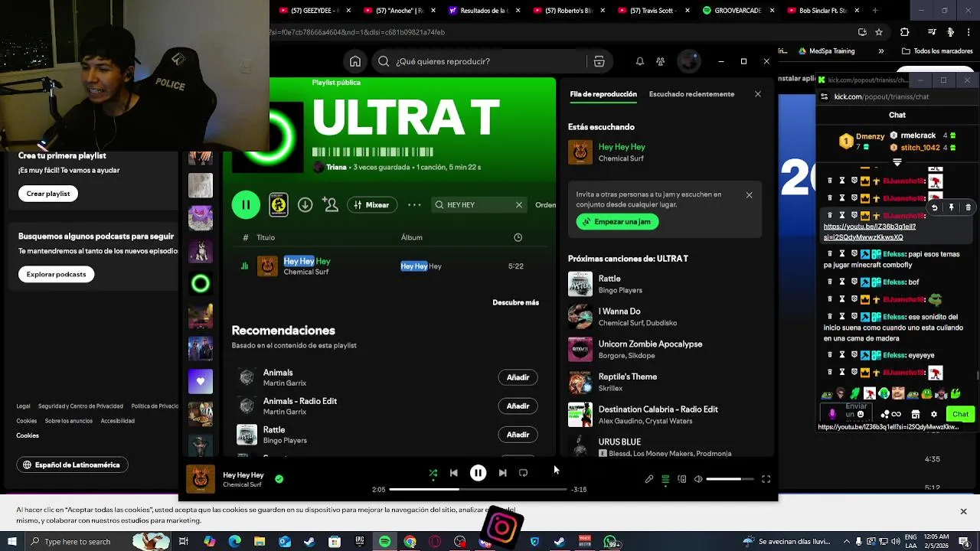Toggle repeat in the player bar

click(524, 473)
